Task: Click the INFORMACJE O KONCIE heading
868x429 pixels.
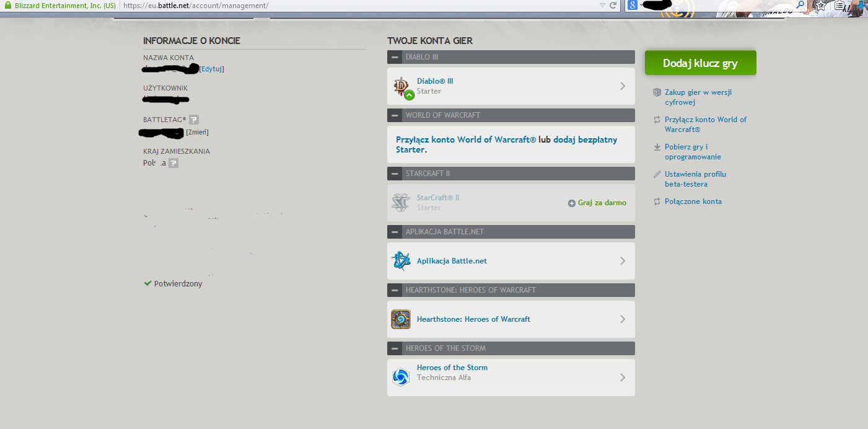Action: 191,41
